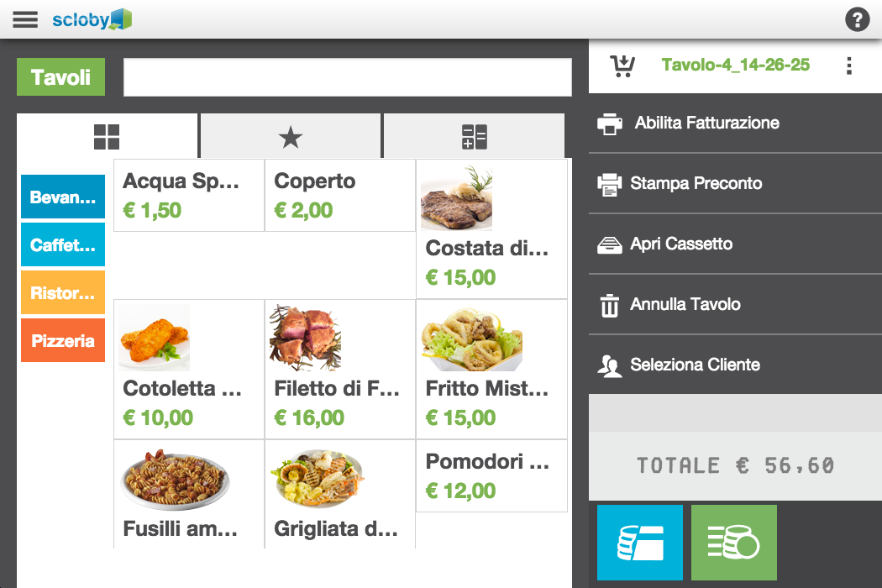Select the Bevande category
The height and width of the screenshot is (588, 882).
tap(63, 197)
